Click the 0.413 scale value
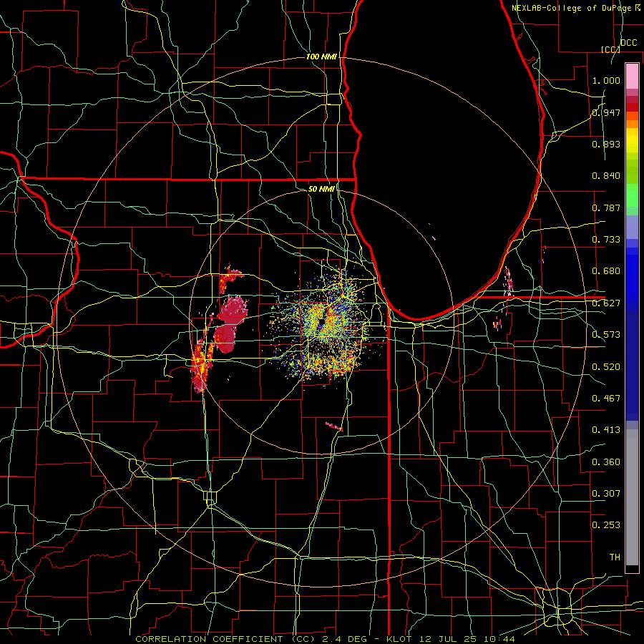 pyautogui.click(x=606, y=430)
